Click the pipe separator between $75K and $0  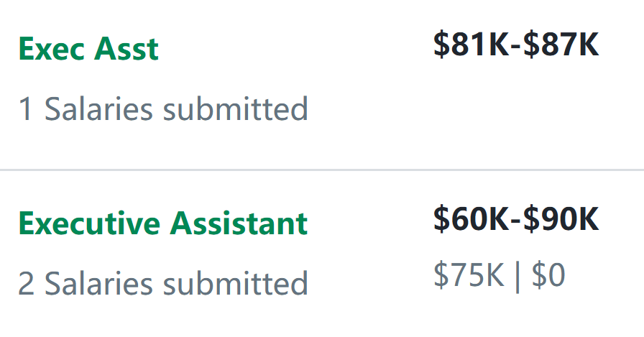coord(517,276)
